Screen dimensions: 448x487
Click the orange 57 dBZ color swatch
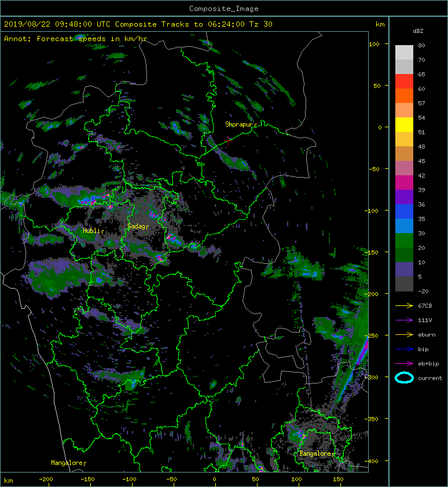pyautogui.click(x=404, y=95)
